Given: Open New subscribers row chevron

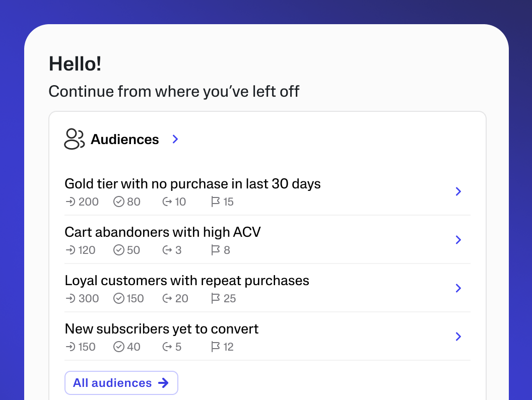Looking at the screenshot, I should coord(458,337).
